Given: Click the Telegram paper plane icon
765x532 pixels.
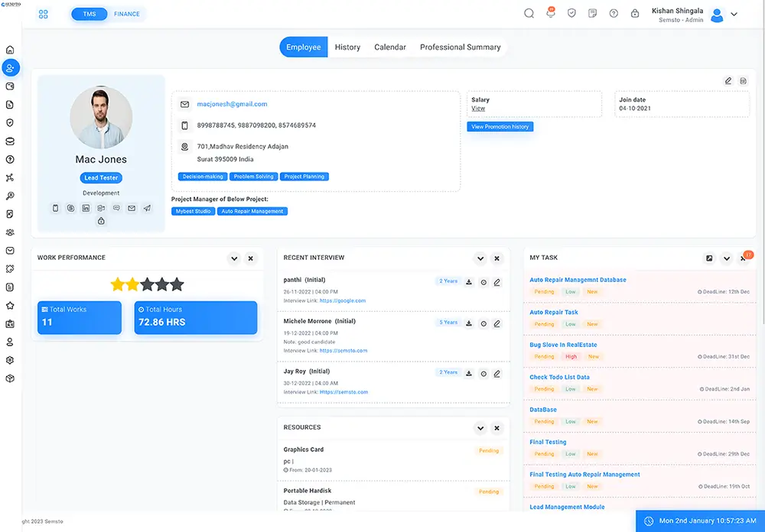Looking at the screenshot, I should [x=147, y=208].
